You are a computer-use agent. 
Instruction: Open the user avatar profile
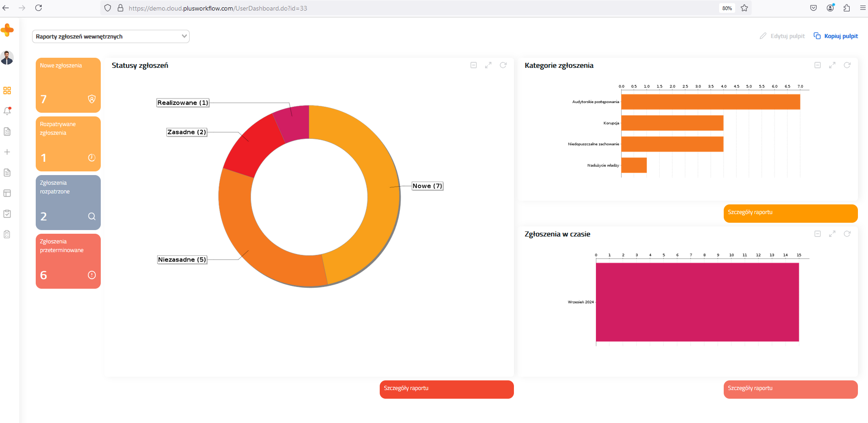pyautogui.click(x=7, y=58)
